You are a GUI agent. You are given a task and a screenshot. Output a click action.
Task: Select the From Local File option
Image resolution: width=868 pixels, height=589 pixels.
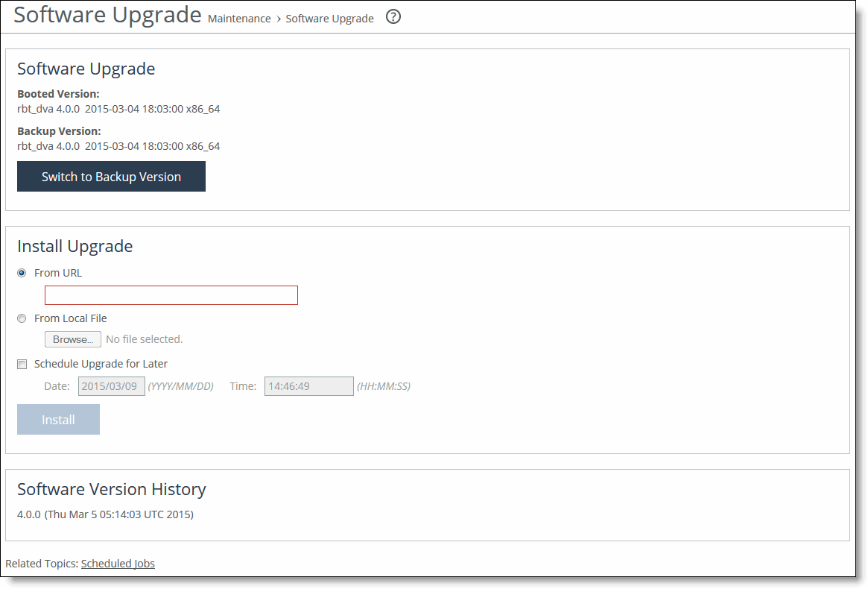pos(22,318)
